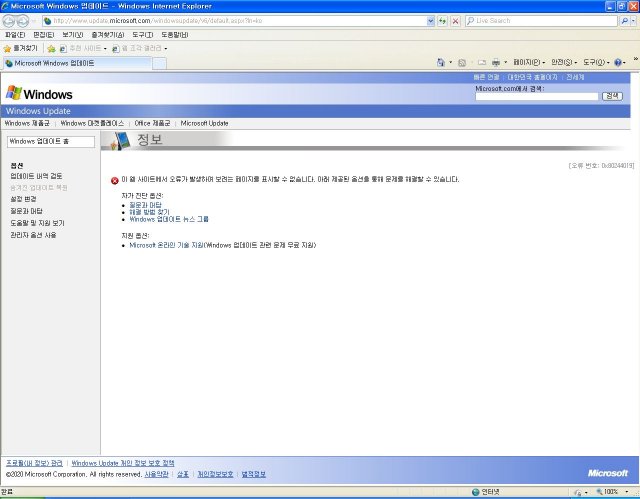Click the red Stop loading icon
The image size is (640, 499).
(x=456, y=21)
